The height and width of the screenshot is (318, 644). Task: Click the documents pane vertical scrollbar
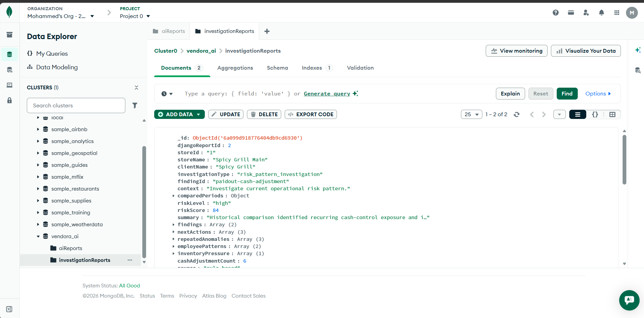[x=624, y=160]
